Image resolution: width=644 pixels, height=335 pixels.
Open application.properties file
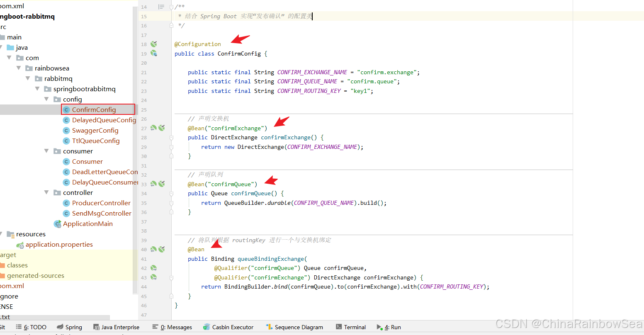pyautogui.click(x=59, y=244)
